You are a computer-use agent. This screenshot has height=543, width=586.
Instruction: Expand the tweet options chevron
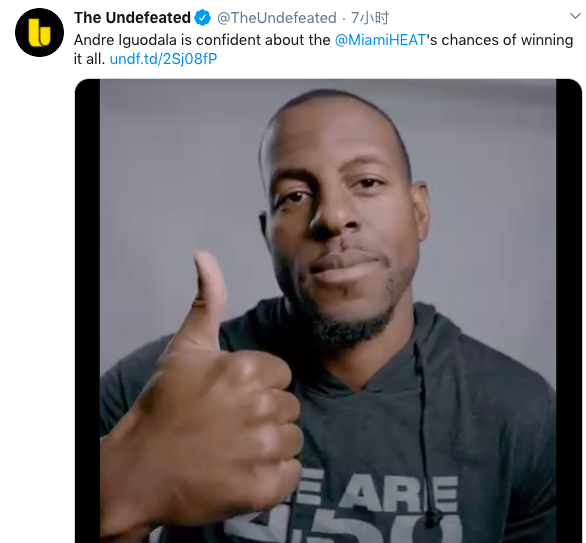point(575,16)
